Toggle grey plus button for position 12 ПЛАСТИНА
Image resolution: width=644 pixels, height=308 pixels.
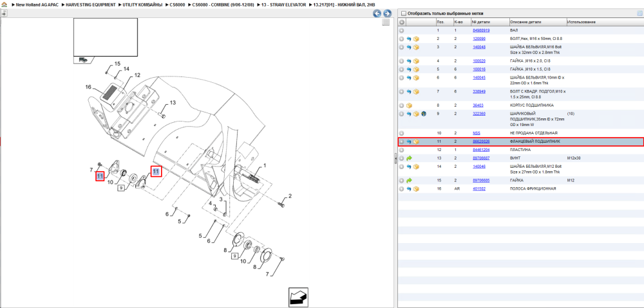(x=402, y=150)
